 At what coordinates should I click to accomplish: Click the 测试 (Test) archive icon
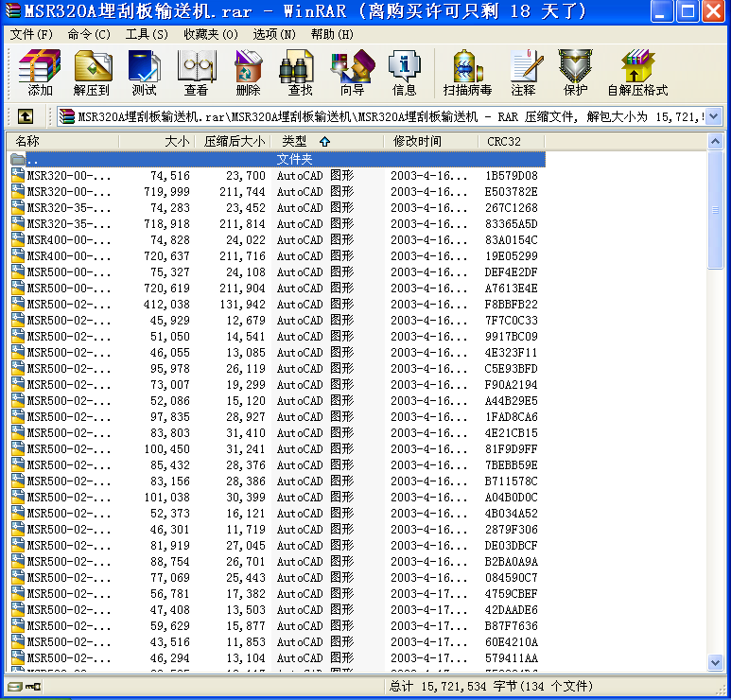tap(144, 74)
